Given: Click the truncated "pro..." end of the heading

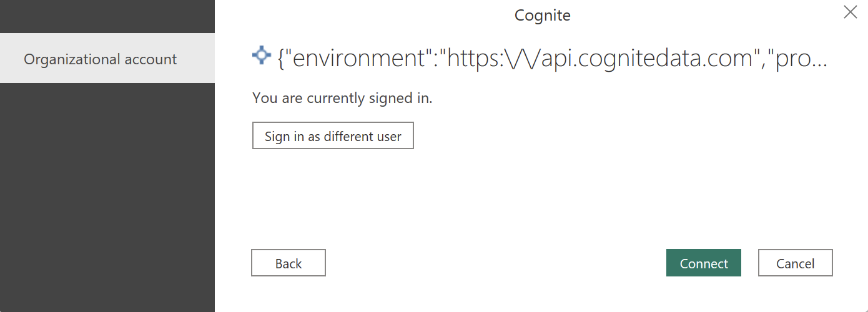Looking at the screenshot, I should click(802, 58).
